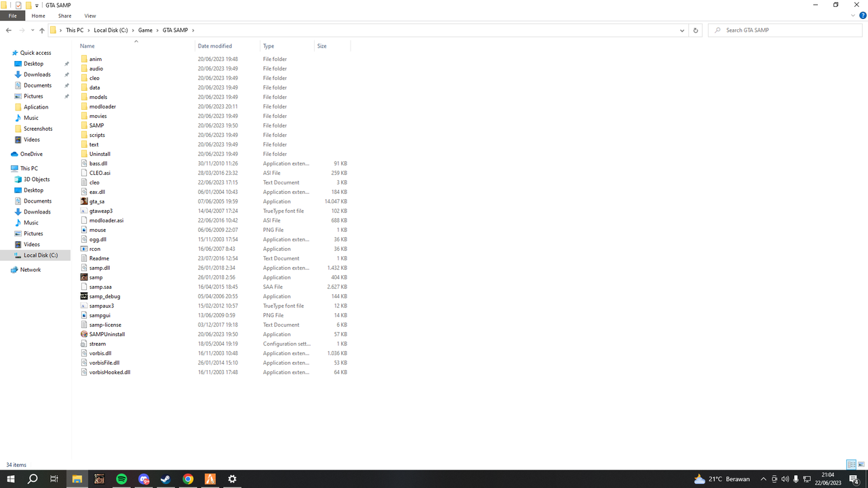Image resolution: width=868 pixels, height=488 pixels.
Task: Click Local Disk (C:) breadcrumb
Action: [x=111, y=30]
